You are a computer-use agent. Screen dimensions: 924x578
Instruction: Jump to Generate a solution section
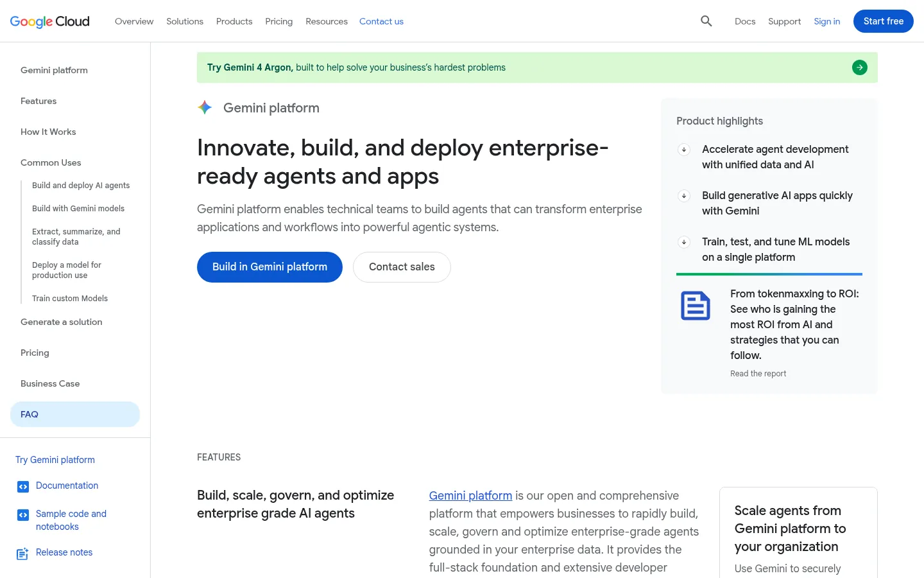[62, 322]
